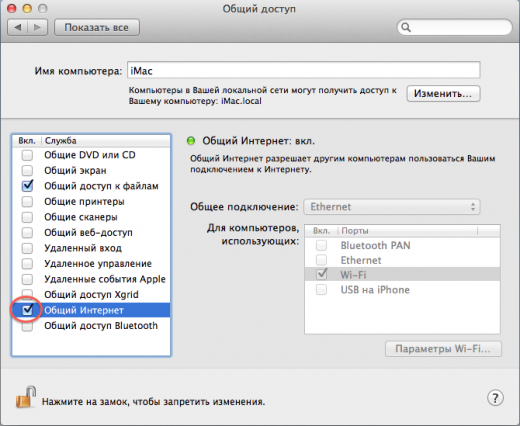Toggle the Общий Интернет checkbox
The width and height of the screenshot is (520, 426).
(x=27, y=310)
